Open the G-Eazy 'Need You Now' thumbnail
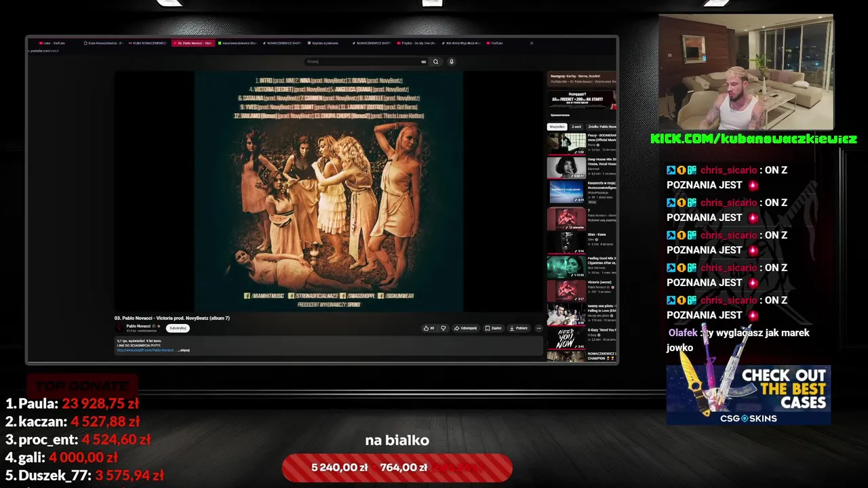The height and width of the screenshot is (488, 868). [x=566, y=339]
